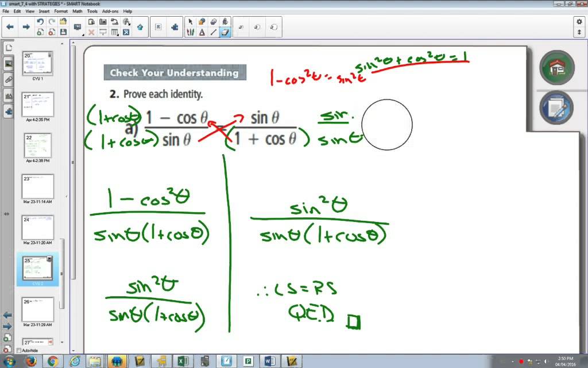Viewport: 588px width, 368px height.
Task: Paste from the clipboard
Action: tap(91, 22)
